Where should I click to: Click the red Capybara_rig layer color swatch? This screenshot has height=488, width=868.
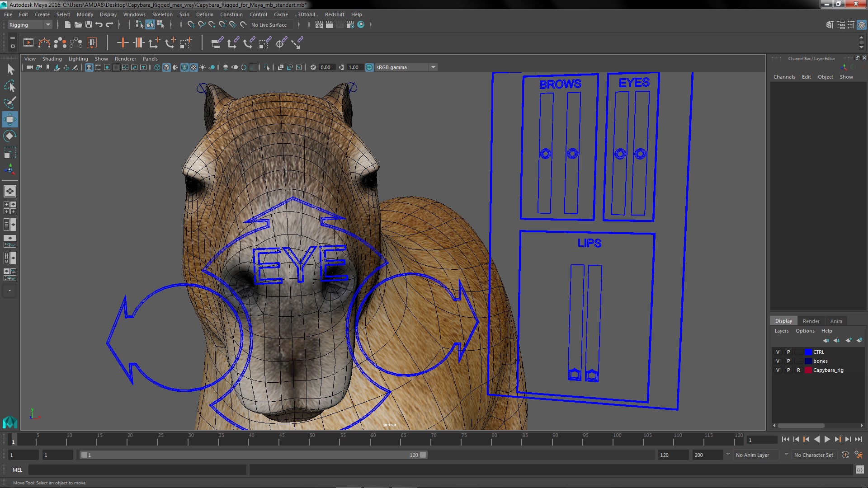808,370
